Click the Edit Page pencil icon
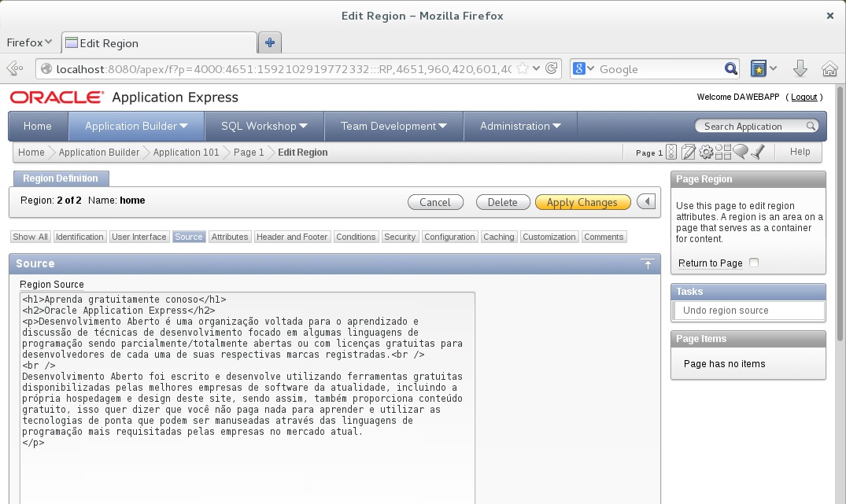Screen dimensions: 846x504 (x=689, y=153)
